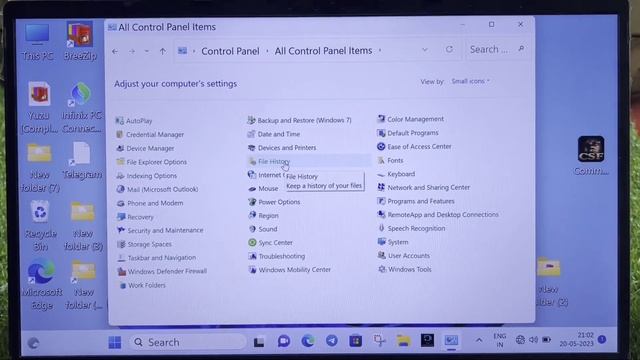Open Ease of Access Center icon

coord(381,146)
